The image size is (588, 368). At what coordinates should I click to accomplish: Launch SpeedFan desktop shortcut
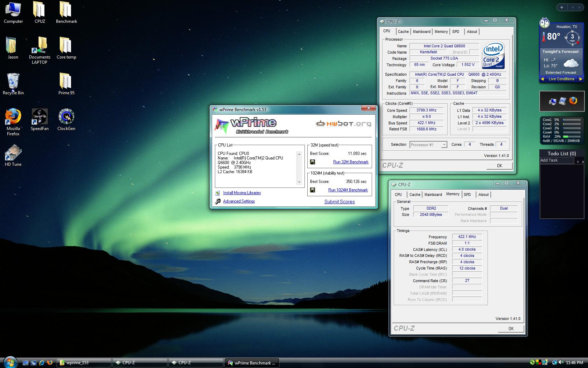(x=40, y=120)
